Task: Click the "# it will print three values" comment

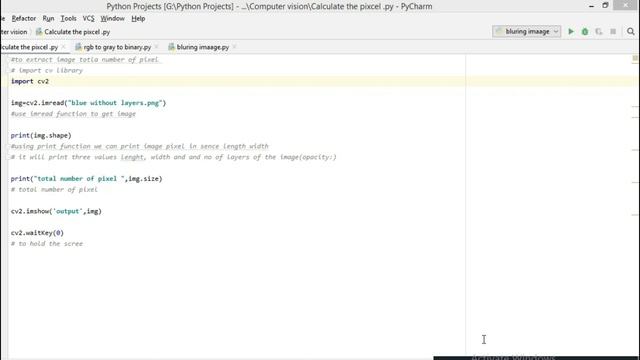Action: coord(173,157)
